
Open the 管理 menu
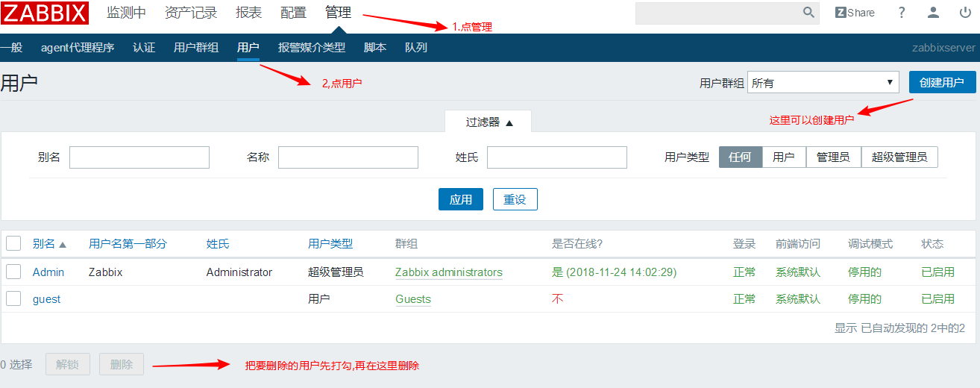coord(339,13)
